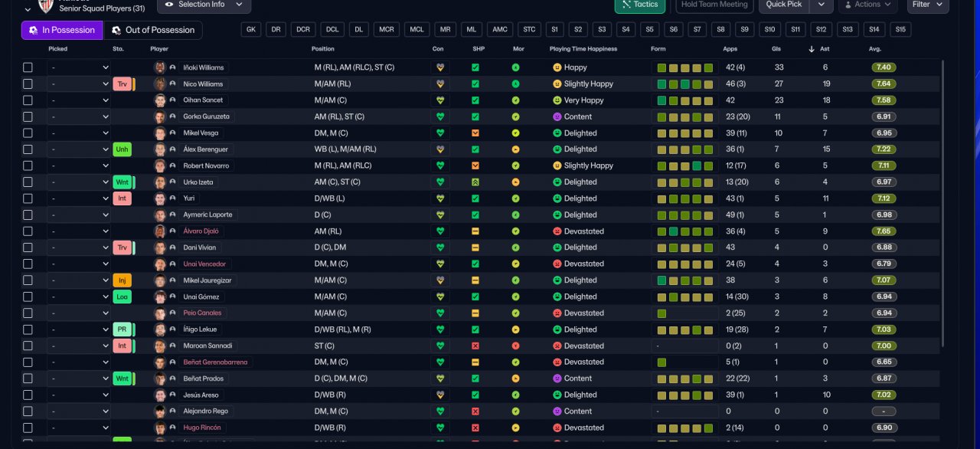The image size is (980, 449).
Task: Open the Actions dropdown menu
Action: point(867,5)
